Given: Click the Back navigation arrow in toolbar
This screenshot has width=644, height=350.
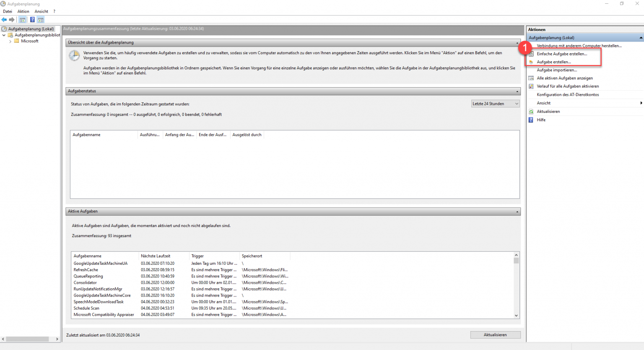Looking at the screenshot, I should coord(4,19).
